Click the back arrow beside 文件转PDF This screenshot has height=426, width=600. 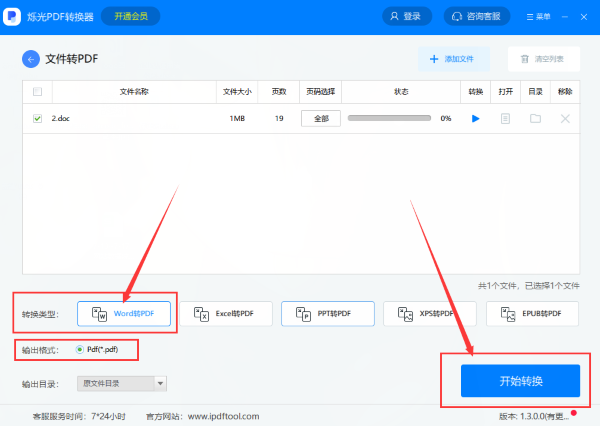31,59
